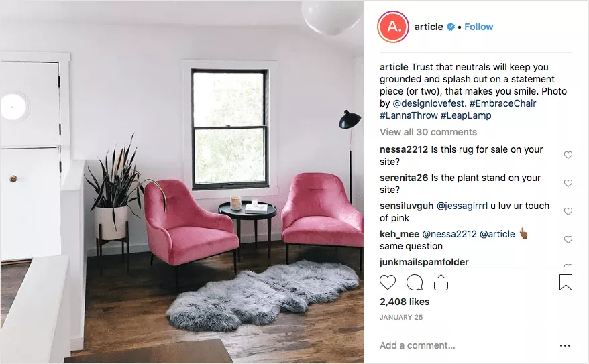Open nessa2212's profile from comment
The width and height of the screenshot is (589, 364).
[404, 149]
